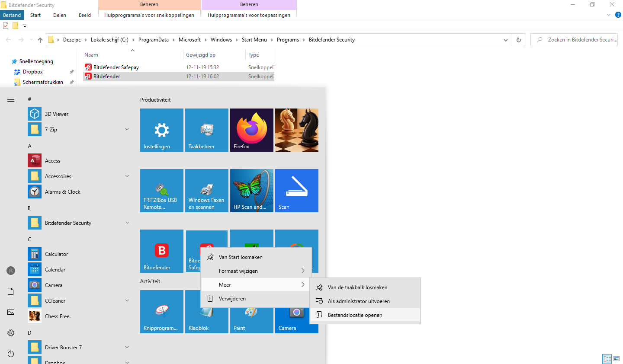Open the address bar history dropdown

click(x=505, y=40)
